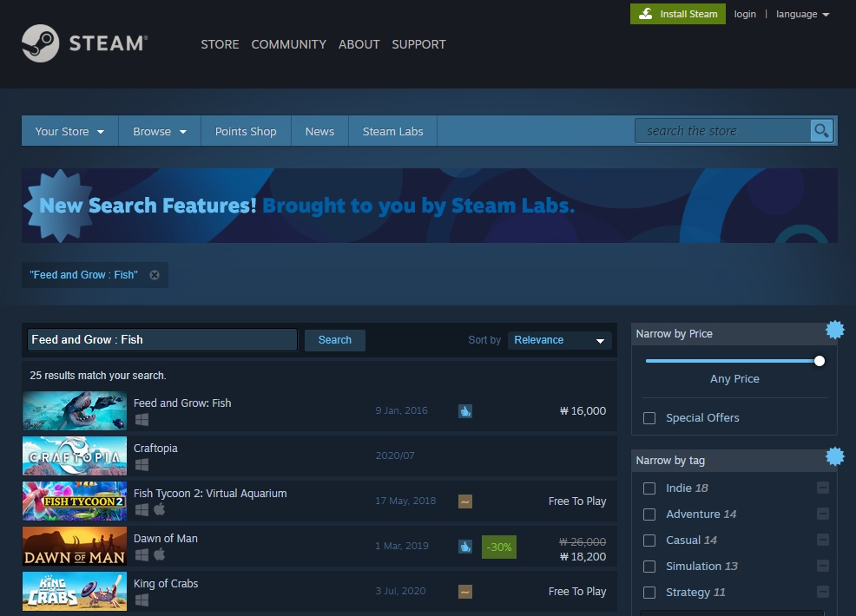856x616 pixels.
Task: Check the Casual tag filter
Action: point(649,541)
